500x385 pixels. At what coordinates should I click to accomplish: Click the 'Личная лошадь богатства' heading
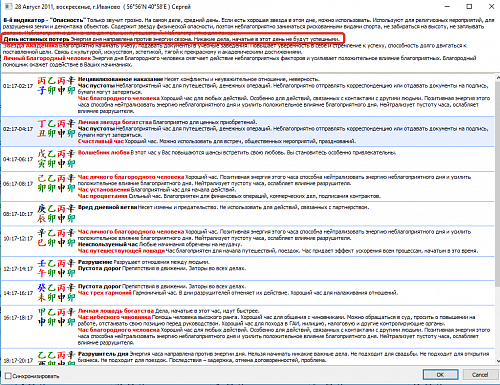click(116, 311)
